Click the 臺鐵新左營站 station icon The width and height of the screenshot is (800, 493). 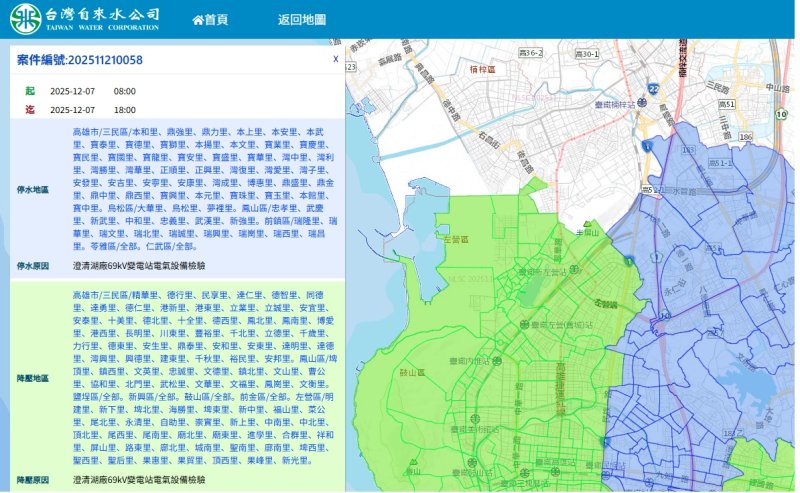(574, 269)
